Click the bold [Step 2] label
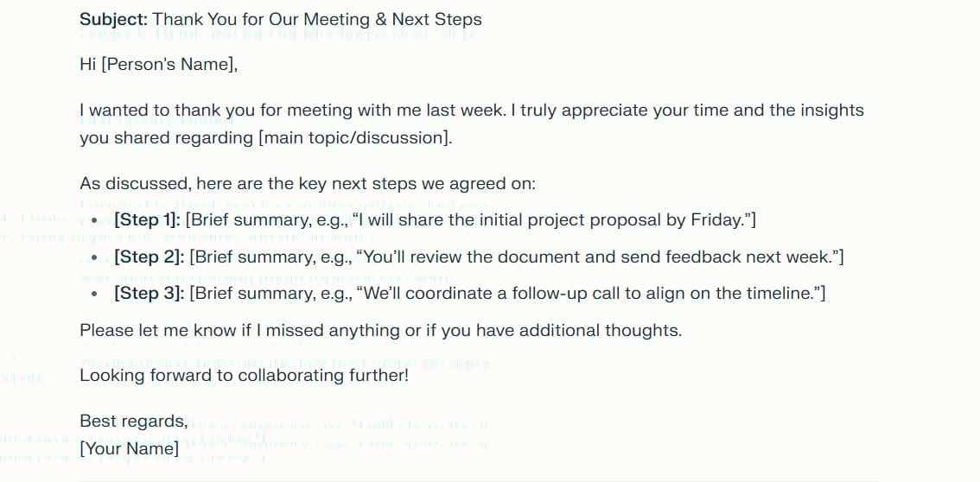The height and width of the screenshot is (482, 980). [x=148, y=257]
